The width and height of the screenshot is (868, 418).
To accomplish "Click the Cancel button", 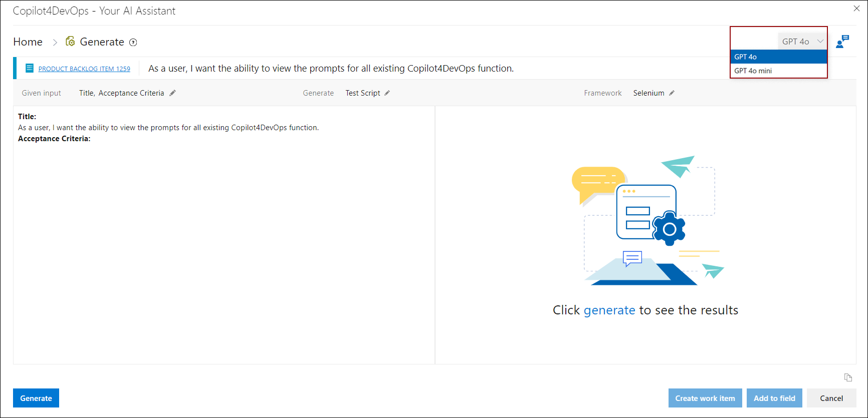I will pyautogui.click(x=831, y=398).
